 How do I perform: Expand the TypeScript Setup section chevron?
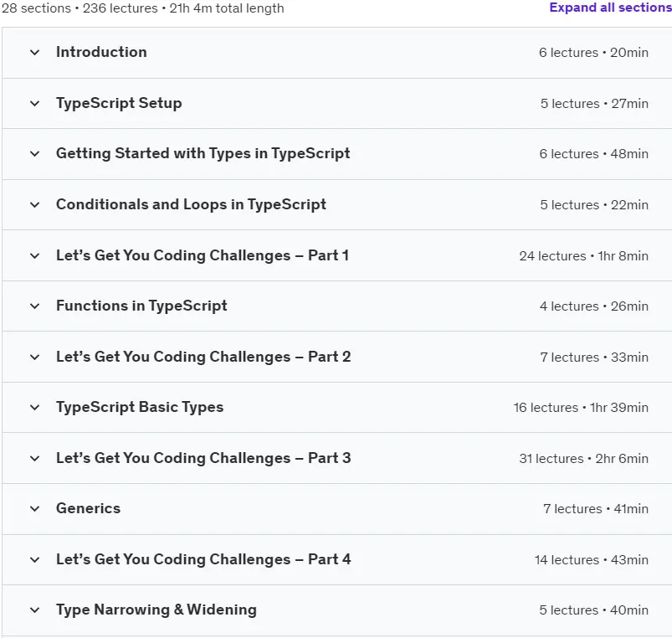click(x=34, y=103)
